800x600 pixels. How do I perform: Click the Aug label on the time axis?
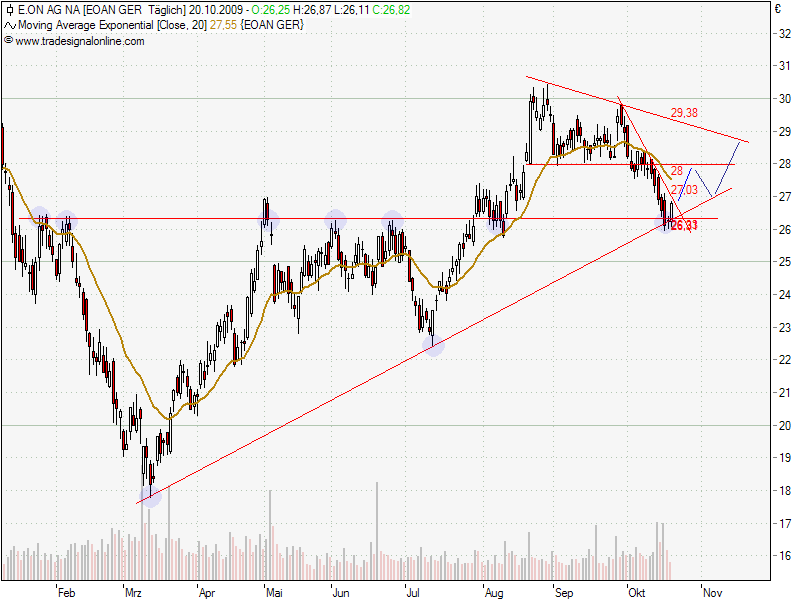494,592
